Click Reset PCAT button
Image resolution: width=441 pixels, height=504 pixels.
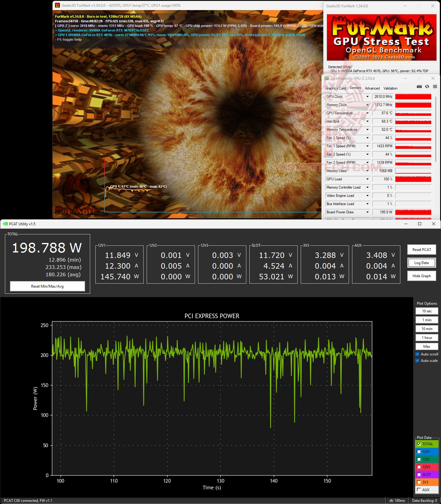[422, 250]
